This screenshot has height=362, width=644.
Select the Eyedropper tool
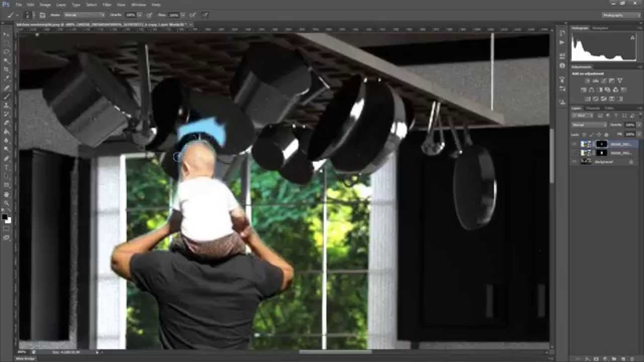coord(7,78)
